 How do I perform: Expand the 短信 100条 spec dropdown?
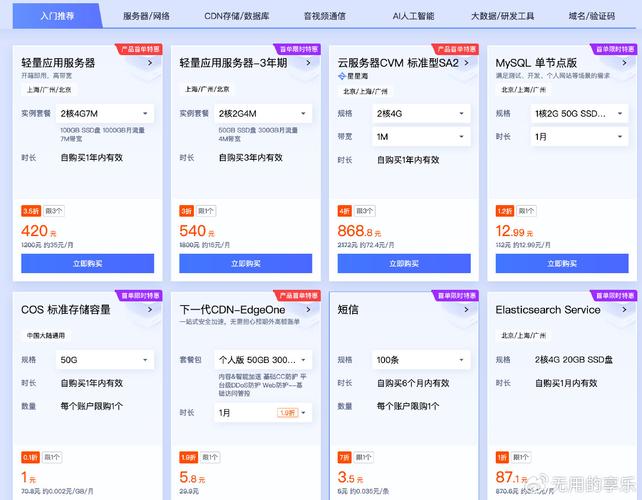click(x=421, y=360)
